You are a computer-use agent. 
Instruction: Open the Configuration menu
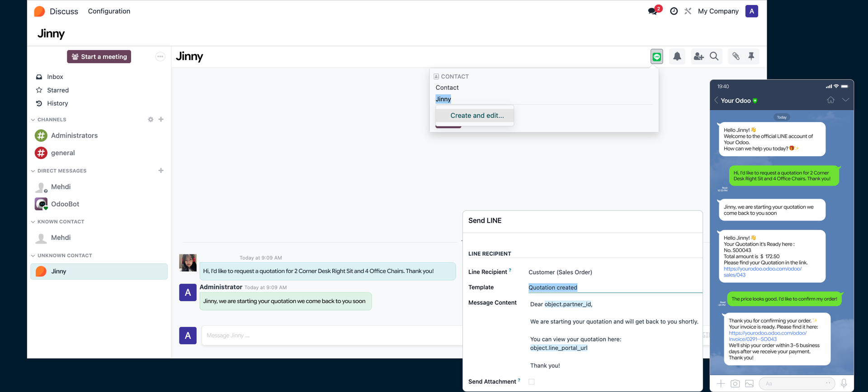(x=109, y=11)
